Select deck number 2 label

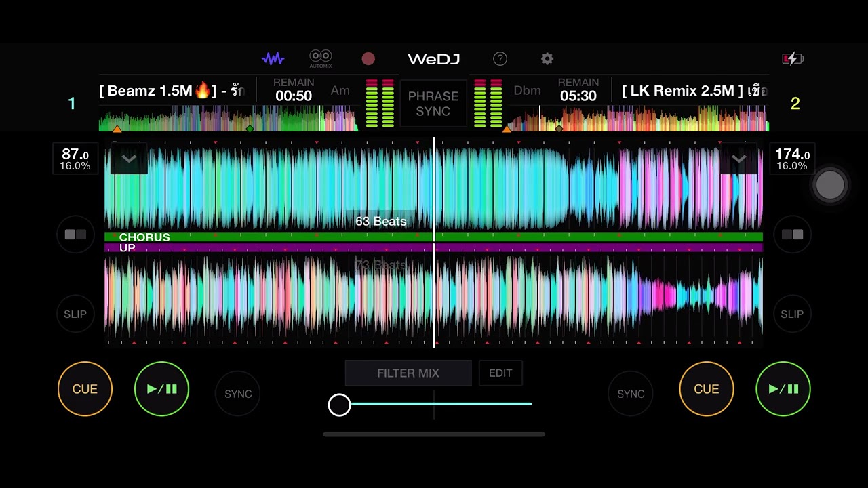pyautogui.click(x=795, y=104)
